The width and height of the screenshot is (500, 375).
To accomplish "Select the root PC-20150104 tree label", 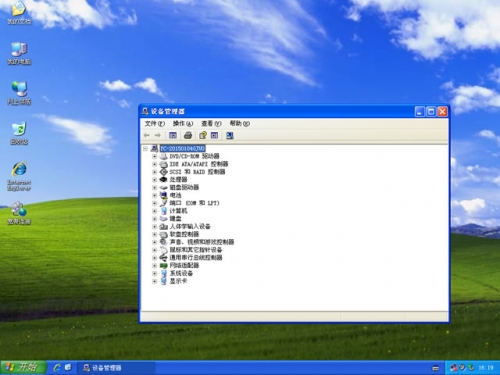I will pyautogui.click(x=182, y=148).
